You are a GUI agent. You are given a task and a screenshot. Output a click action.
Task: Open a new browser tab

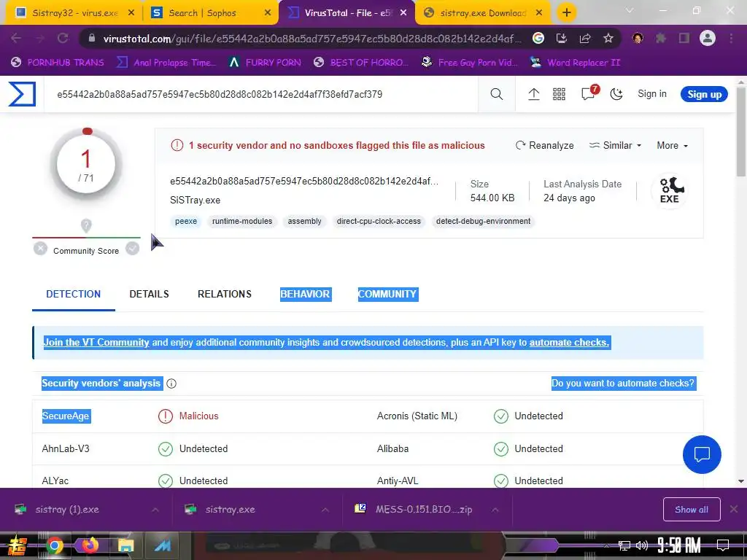click(566, 12)
